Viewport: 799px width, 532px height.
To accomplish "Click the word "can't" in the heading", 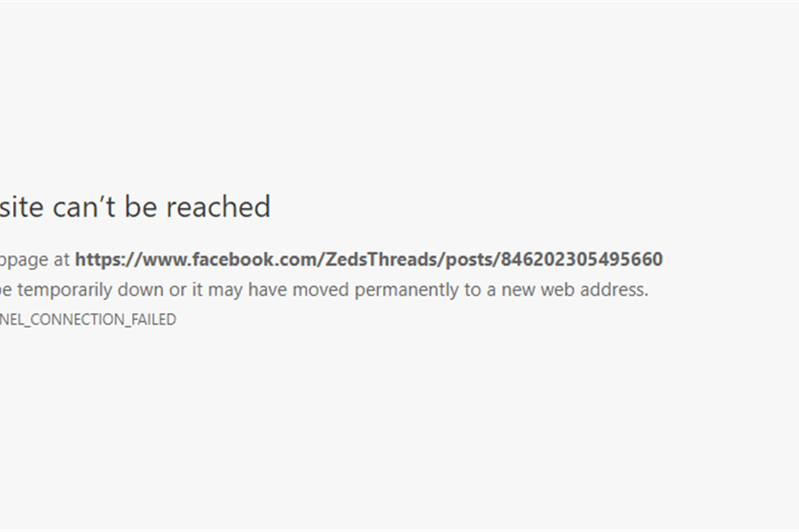I will coord(84,207).
